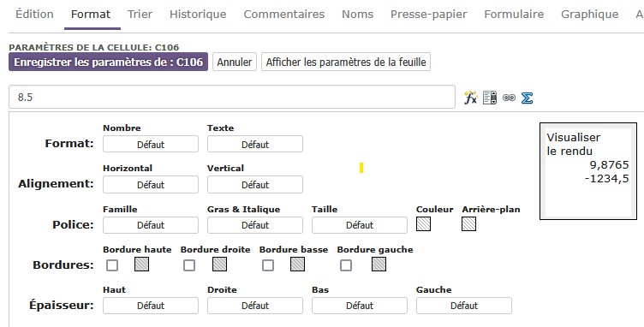The height and width of the screenshot is (327, 644).
Task: Toggle the Bordure basse checkbox
Action: point(268,265)
